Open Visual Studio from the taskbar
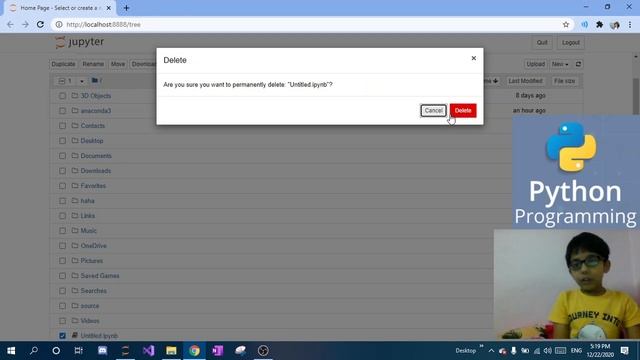640x360 pixels. [149, 350]
